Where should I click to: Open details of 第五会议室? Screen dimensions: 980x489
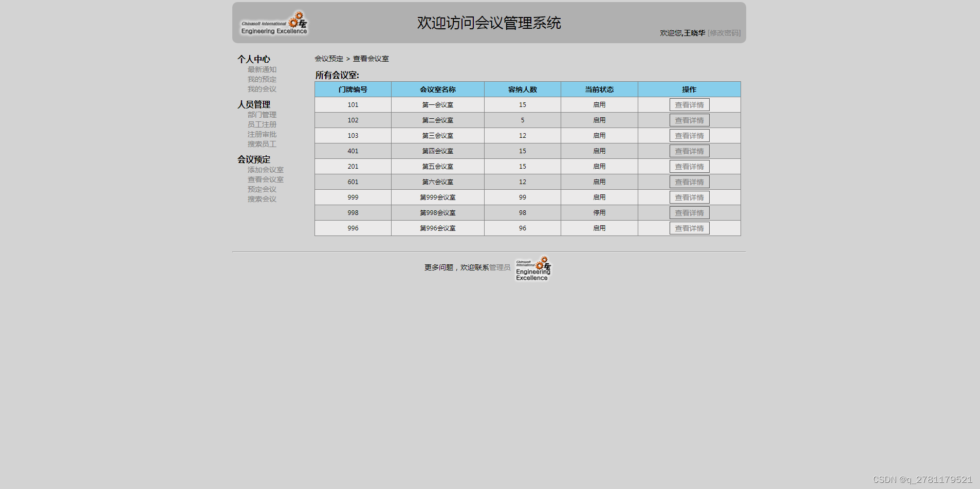pos(689,167)
